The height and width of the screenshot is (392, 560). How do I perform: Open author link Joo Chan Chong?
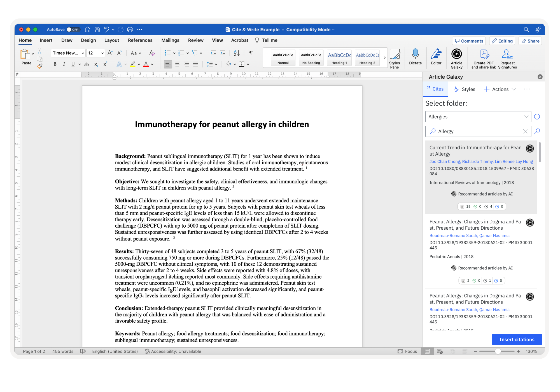[445, 161]
